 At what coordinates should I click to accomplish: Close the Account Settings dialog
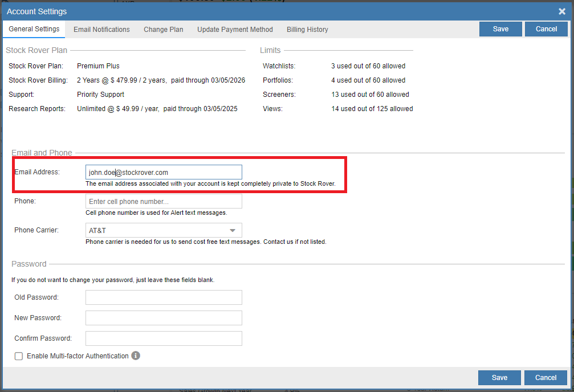point(561,11)
